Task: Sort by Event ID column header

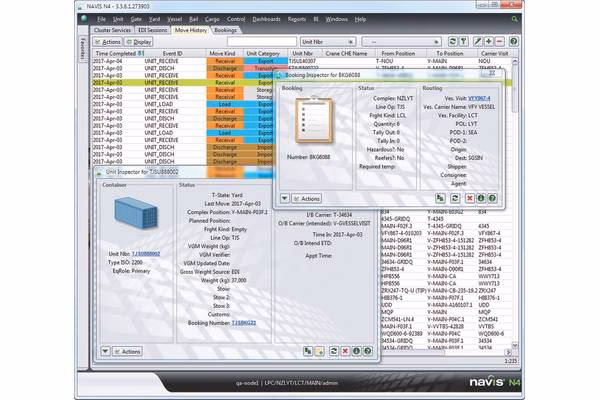Action: tap(173, 54)
